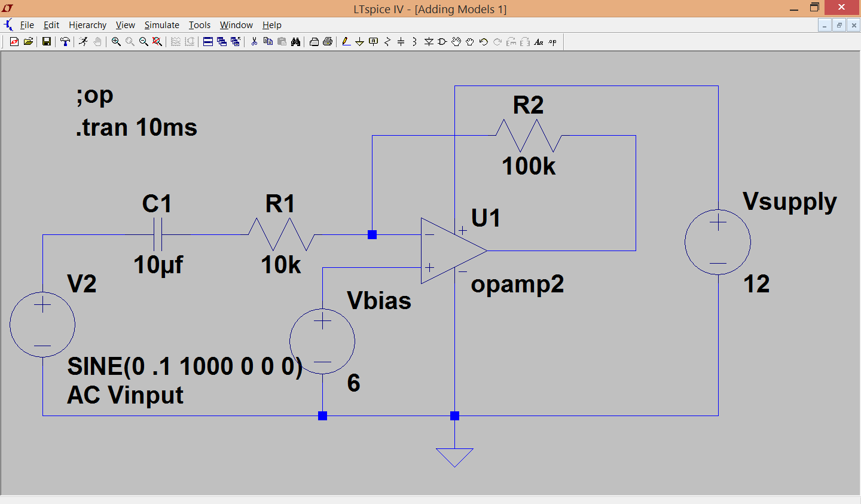861x504 pixels.
Task: Zoom to fit the full schematic
Action: pyautogui.click(x=157, y=41)
